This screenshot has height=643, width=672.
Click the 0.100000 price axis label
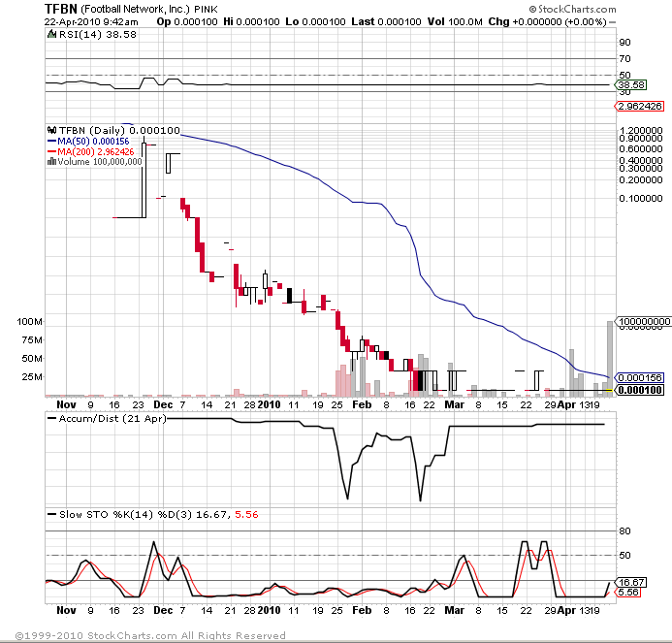(641, 198)
